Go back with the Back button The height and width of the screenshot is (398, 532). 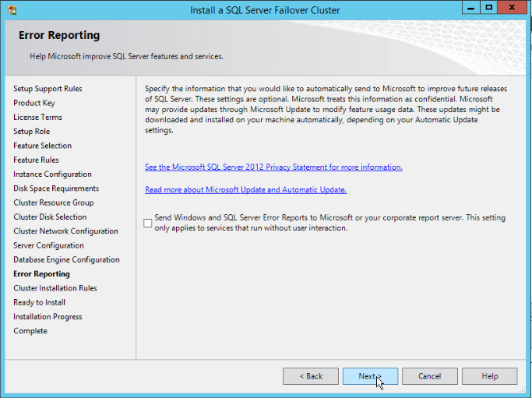pos(310,376)
